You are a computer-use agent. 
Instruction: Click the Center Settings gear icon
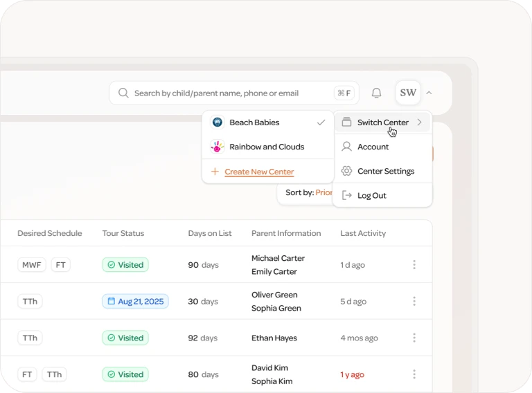[346, 171]
